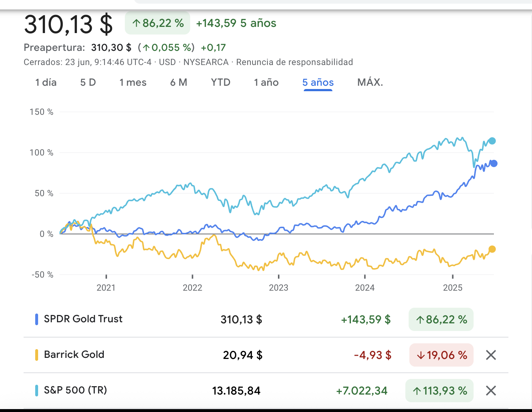Click the 2024 label on chart axis
Viewport: 532px width, 412px height.
(x=365, y=288)
